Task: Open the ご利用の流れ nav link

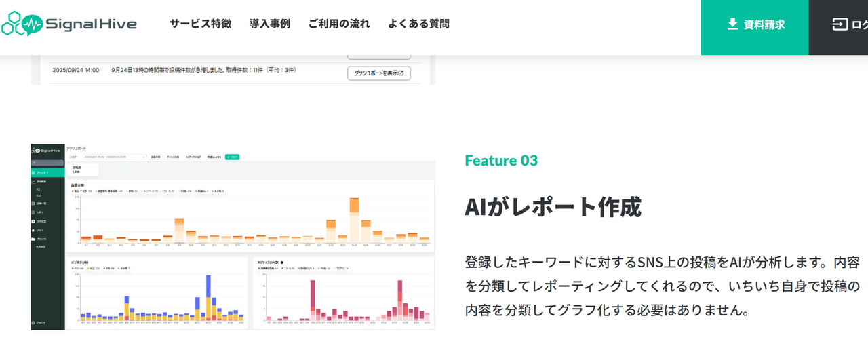Action: point(339,24)
